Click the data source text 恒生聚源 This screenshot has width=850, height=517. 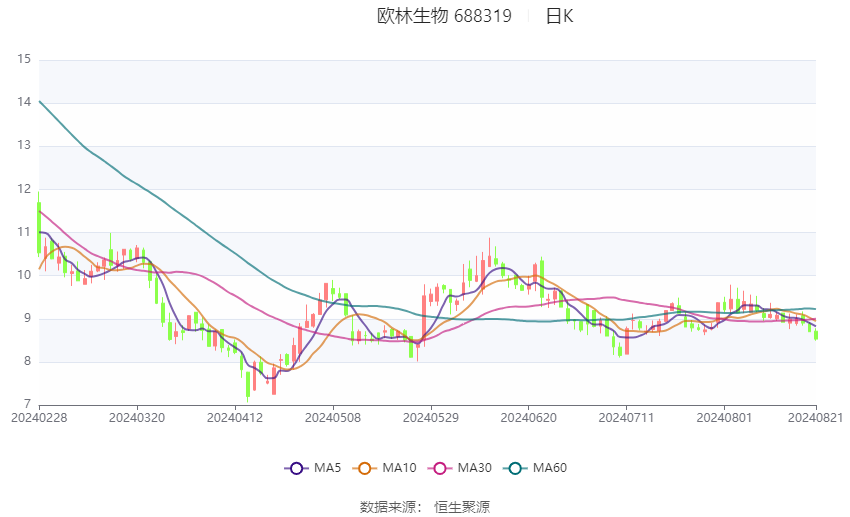point(462,507)
